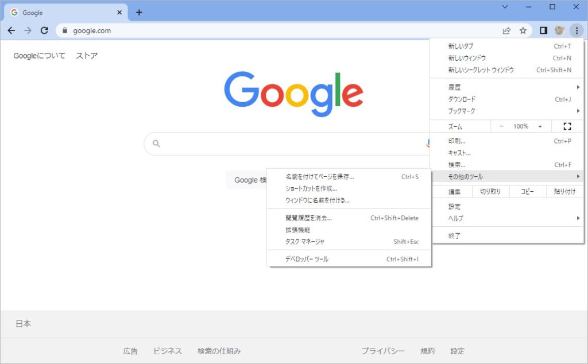Image resolution: width=588 pixels, height=364 pixels.
Task: Click the three-dot Chrome menu icon
Action: (x=576, y=30)
